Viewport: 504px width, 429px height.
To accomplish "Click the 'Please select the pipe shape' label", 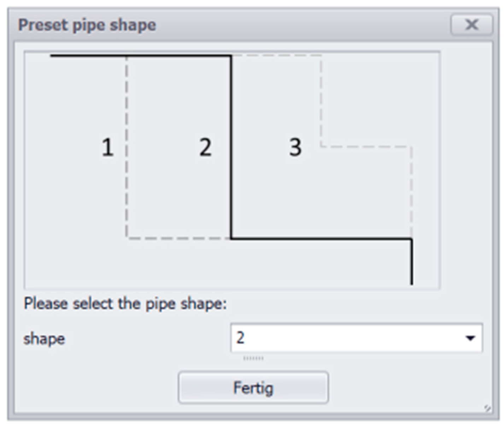I will tap(125, 304).
